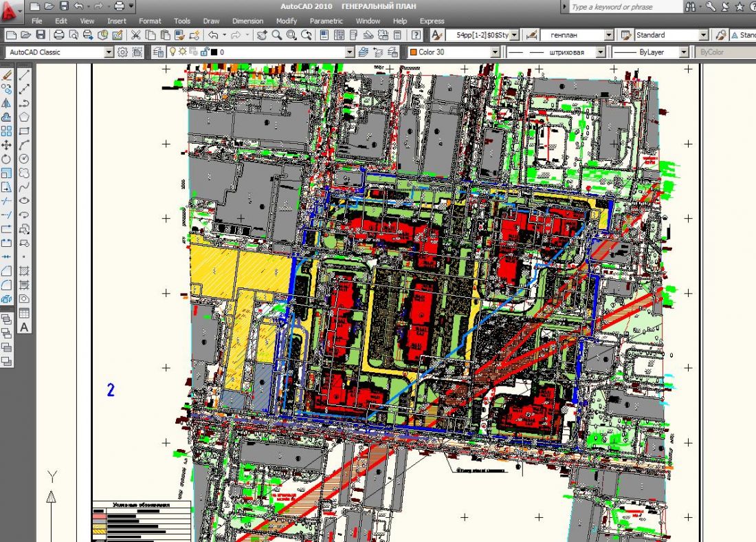Screen dimensions: 756x542
Task: Select the Ellipse tool
Action: pyautogui.click(x=24, y=201)
